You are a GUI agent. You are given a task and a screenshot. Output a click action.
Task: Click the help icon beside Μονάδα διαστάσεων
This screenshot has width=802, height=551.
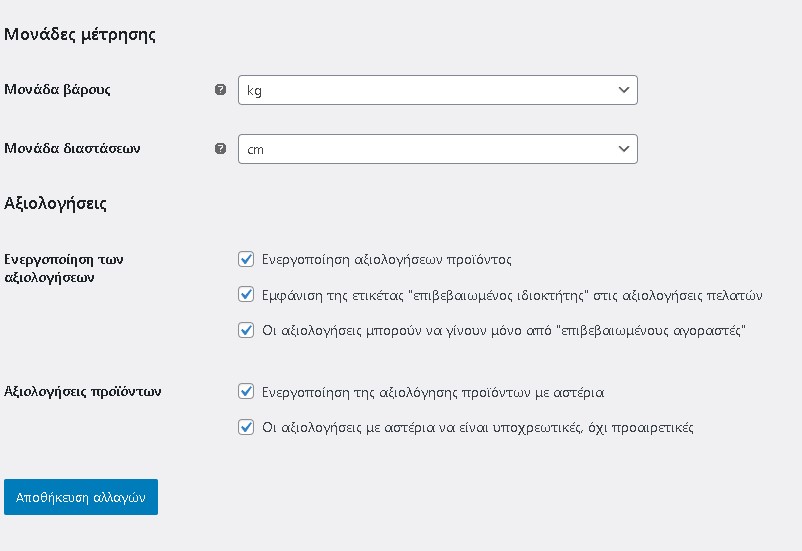click(220, 148)
